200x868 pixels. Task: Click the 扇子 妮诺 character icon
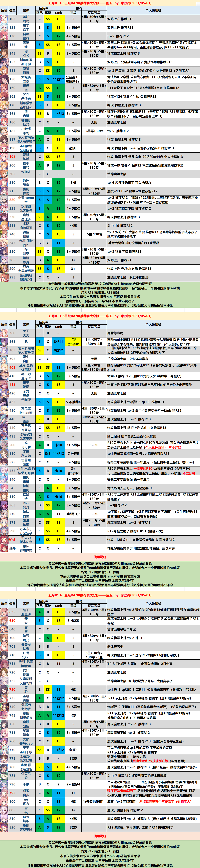(4, 385)
